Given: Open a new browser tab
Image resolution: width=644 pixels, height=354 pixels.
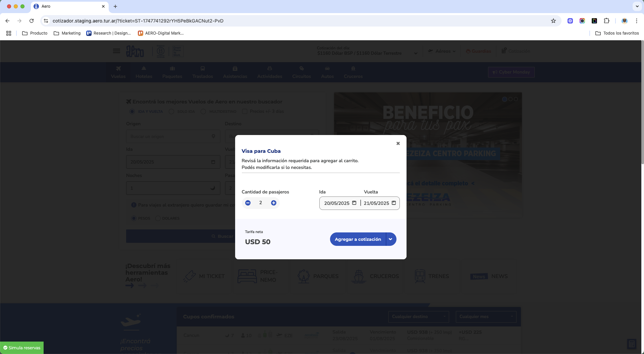Looking at the screenshot, I should [x=115, y=6].
